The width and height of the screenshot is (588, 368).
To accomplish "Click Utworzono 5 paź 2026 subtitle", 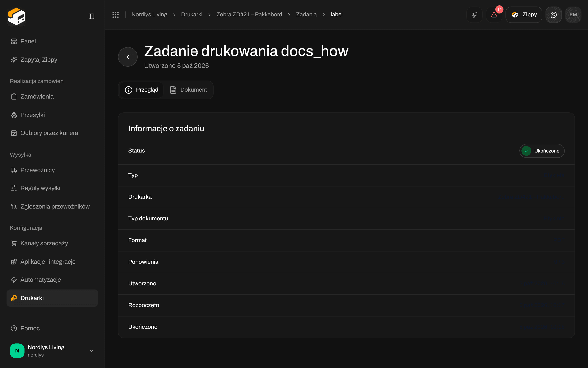I will [x=176, y=66].
